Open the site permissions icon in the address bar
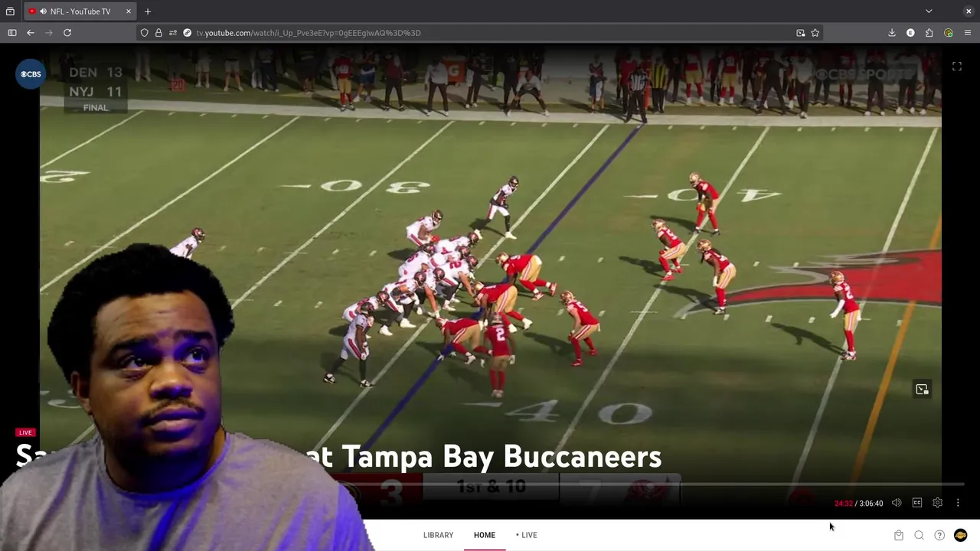 173,33
